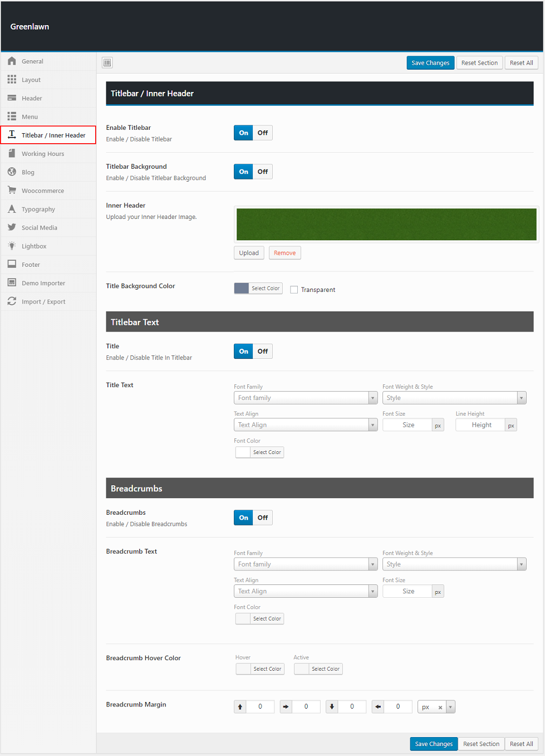Remove the Inner Header image
This screenshot has width=545, height=756.
pos(284,253)
